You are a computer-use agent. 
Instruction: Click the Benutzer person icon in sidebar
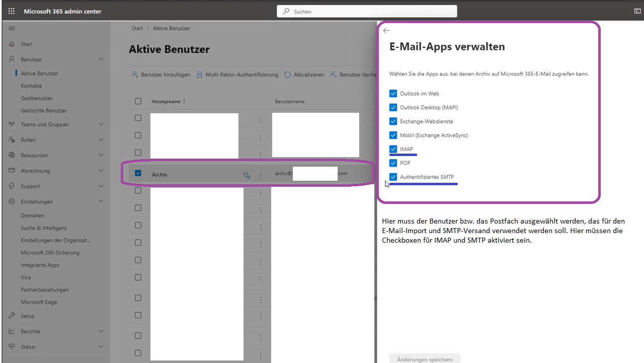[x=12, y=59]
